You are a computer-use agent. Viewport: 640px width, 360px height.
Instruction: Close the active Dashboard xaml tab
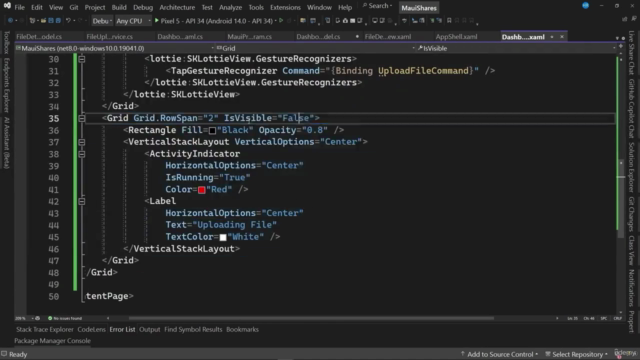(562, 37)
